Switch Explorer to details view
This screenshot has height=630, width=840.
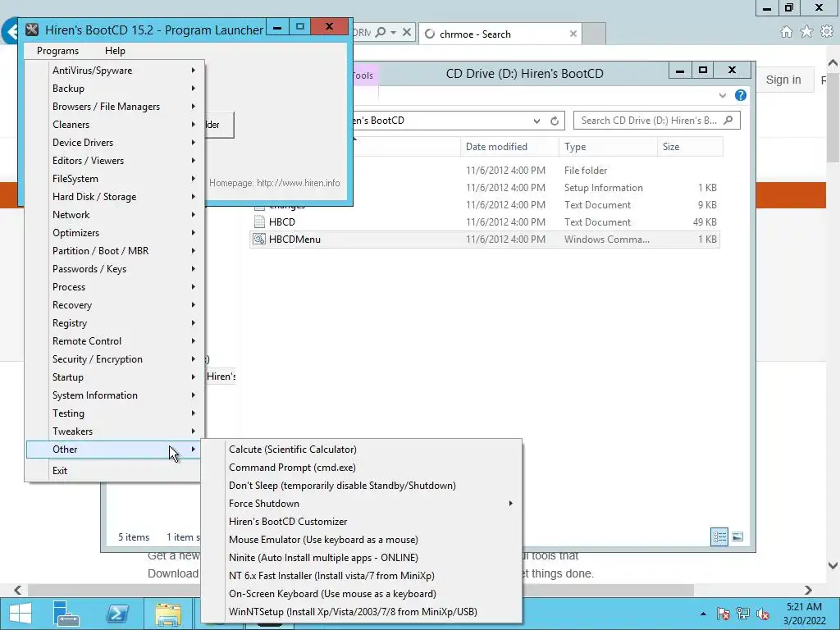(x=719, y=536)
